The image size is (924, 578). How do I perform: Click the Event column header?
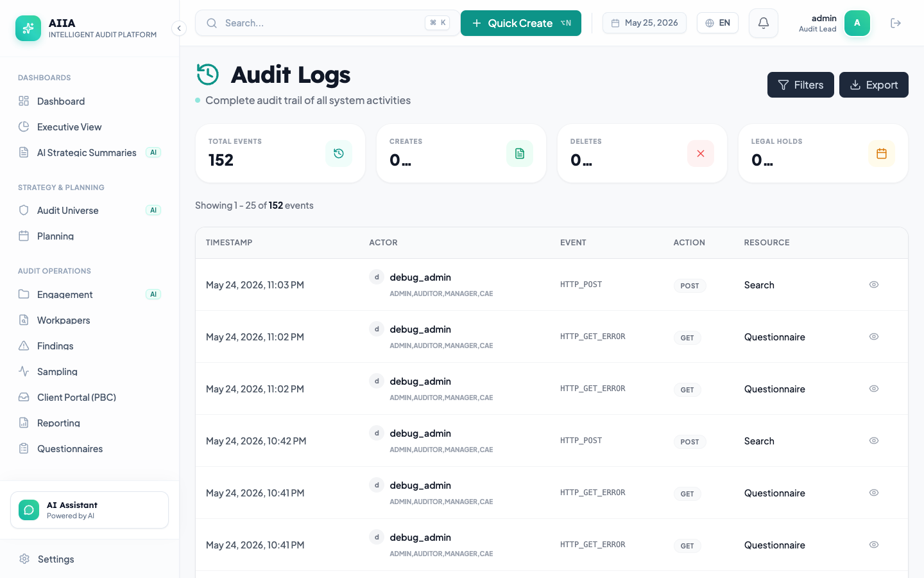[573, 243]
